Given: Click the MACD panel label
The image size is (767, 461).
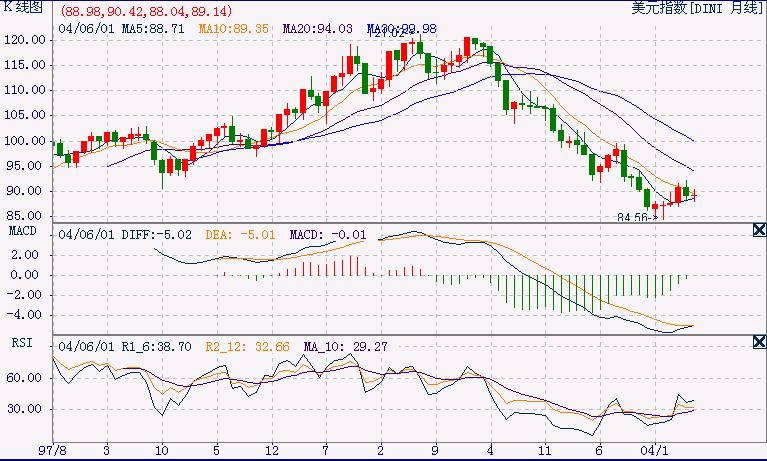Looking at the screenshot, I should pos(23,230).
